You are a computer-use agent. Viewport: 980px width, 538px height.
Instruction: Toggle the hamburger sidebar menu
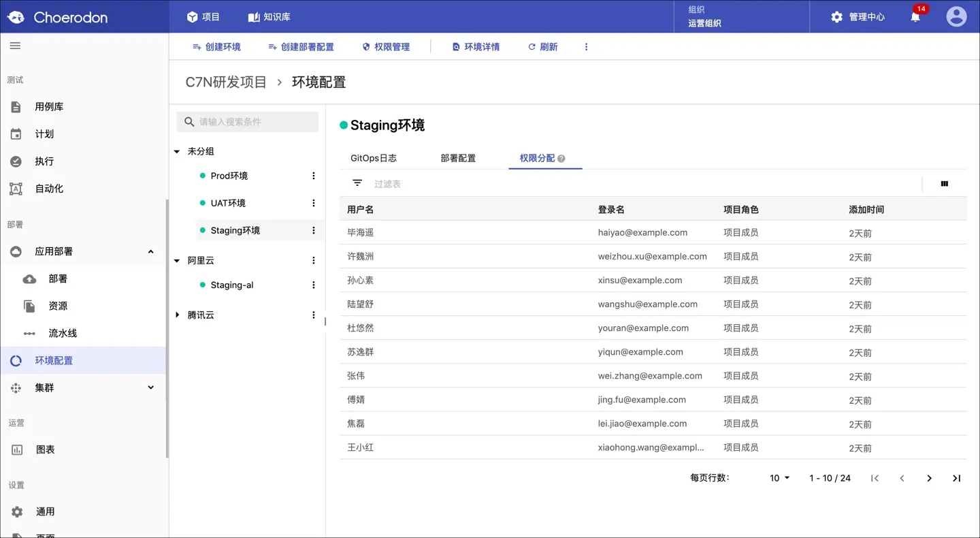pyautogui.click(x=15, y=46)
